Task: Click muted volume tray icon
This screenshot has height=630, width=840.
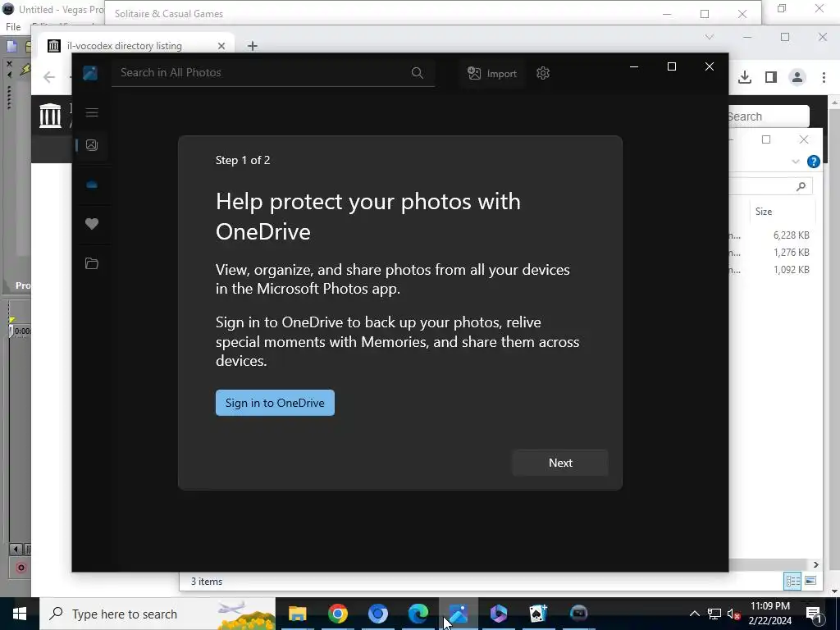Action: pos(734,614)
